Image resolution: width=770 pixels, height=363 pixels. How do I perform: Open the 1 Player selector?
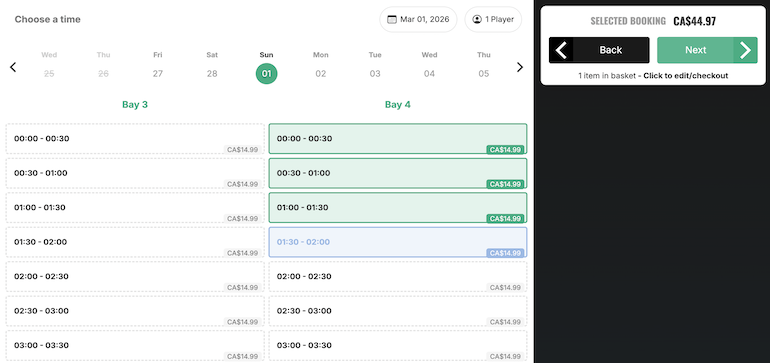coord(493,19)
